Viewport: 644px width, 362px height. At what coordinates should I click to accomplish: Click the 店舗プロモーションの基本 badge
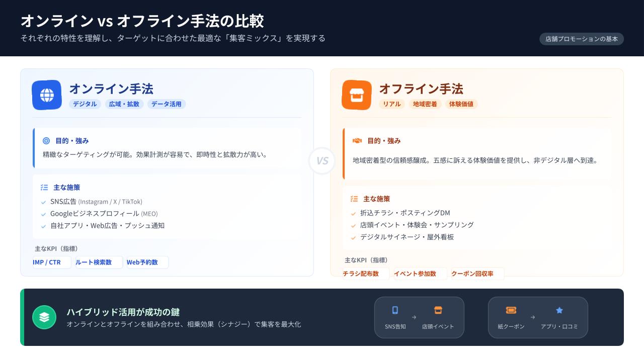click(x=581, y=39)
